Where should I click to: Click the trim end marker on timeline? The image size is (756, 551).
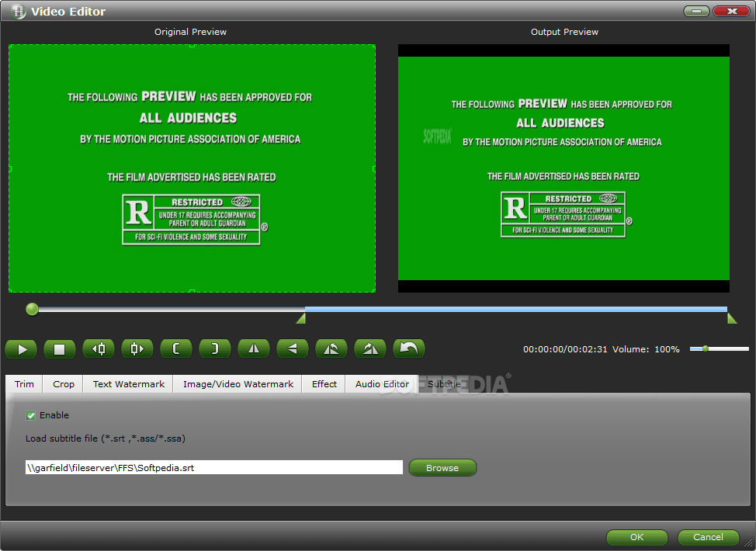pos(732,318)
